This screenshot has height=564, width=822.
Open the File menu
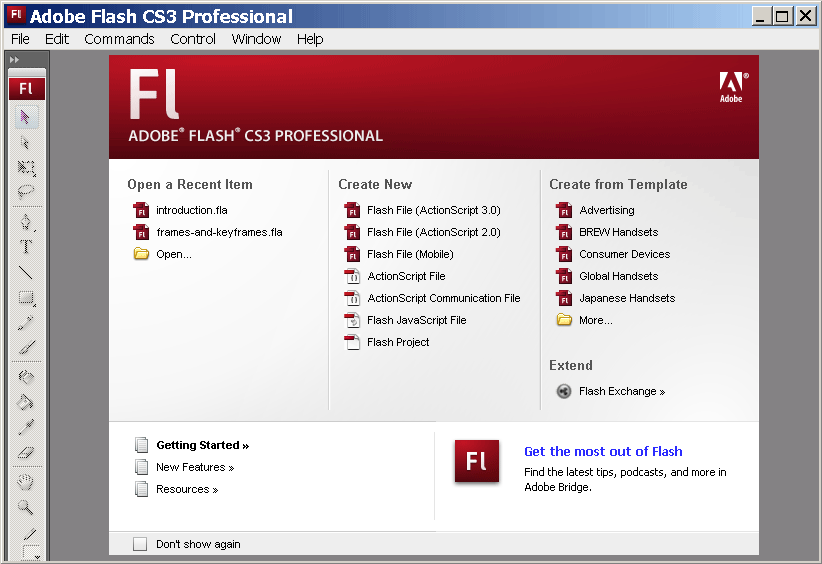click(20, 39)
